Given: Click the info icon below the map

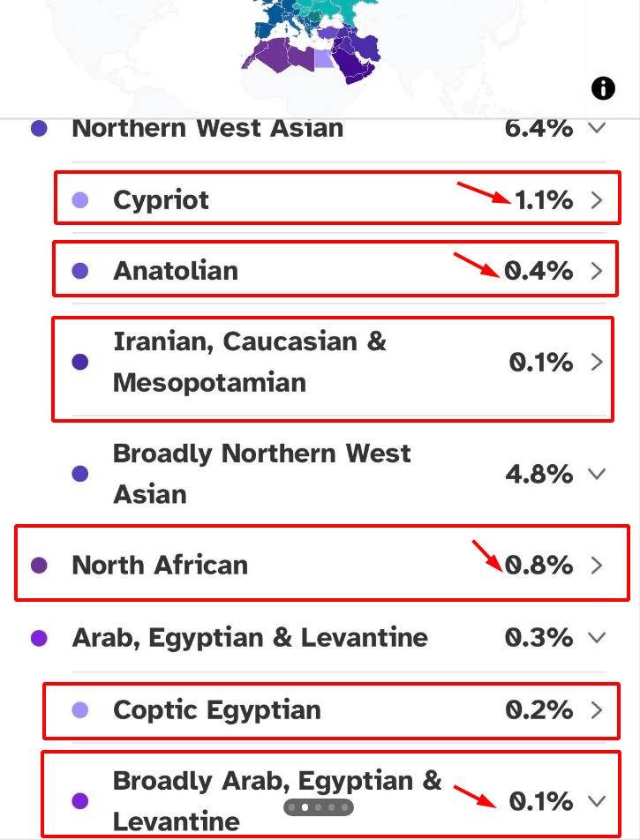Looking at the screenshot, I should 603,88.
